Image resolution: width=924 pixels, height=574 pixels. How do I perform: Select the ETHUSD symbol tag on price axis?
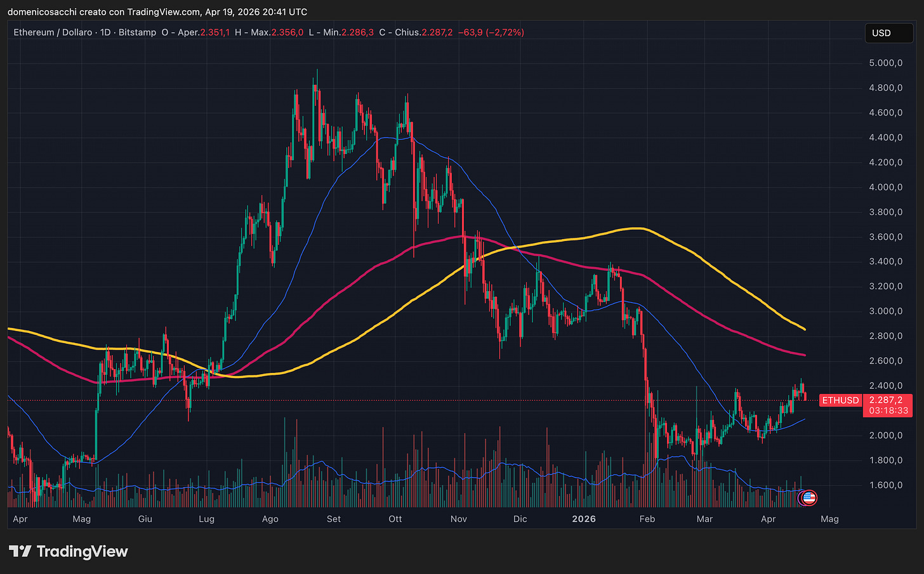point(841,400)
